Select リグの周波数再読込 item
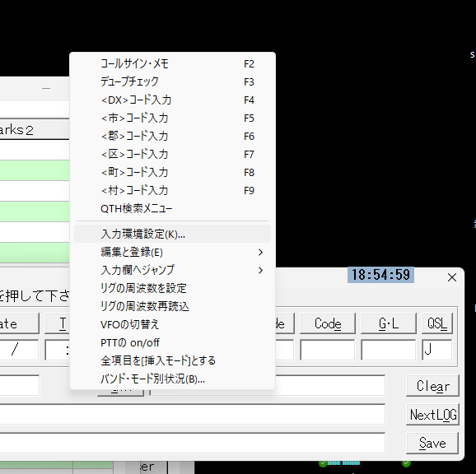The image size is (476, 474). click(x=172, y=306)
